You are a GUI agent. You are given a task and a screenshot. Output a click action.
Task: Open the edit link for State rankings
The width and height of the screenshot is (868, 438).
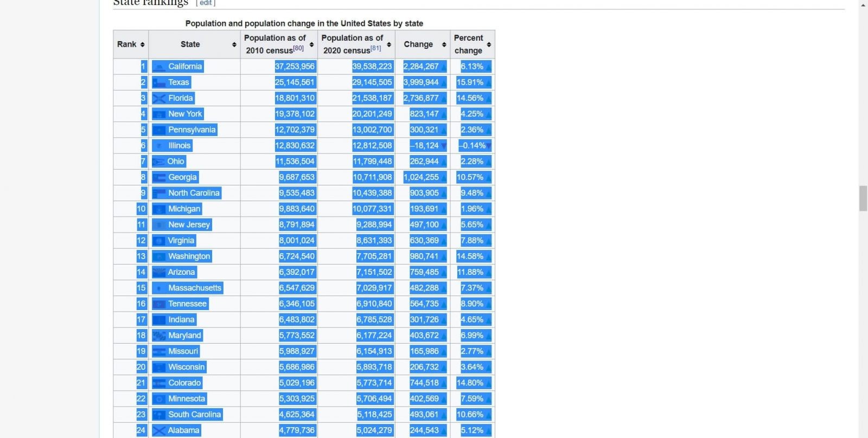206,3
